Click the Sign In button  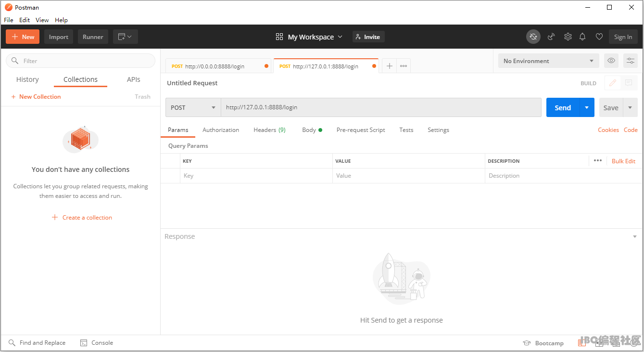tap(623, 37)
